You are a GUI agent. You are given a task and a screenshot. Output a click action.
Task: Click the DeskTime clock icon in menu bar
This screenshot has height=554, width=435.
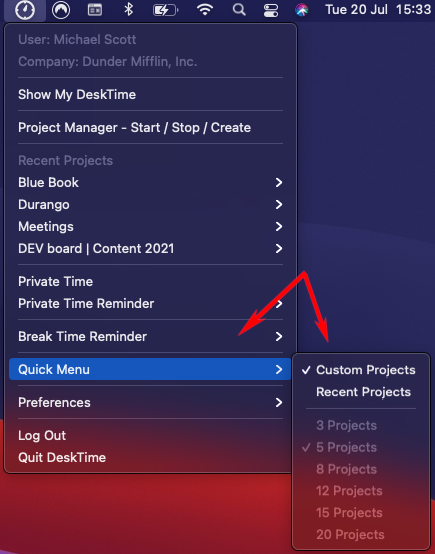click(x=25, y=10)
